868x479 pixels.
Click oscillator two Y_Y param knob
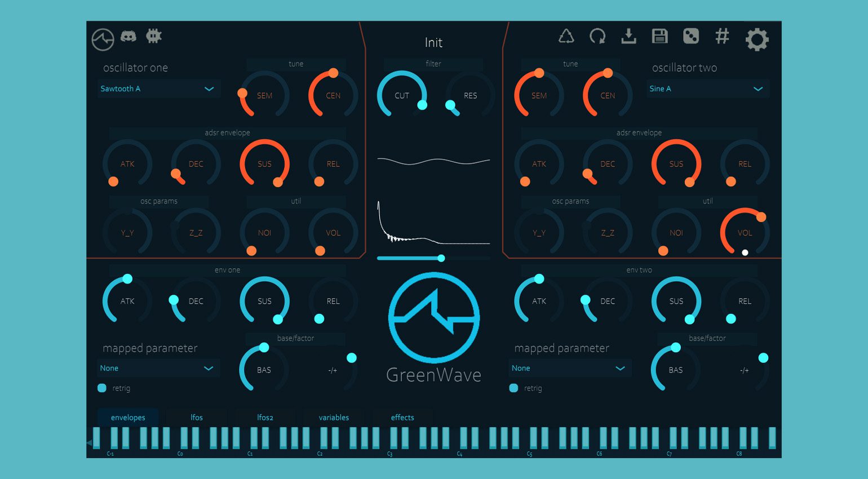[539, 233]
